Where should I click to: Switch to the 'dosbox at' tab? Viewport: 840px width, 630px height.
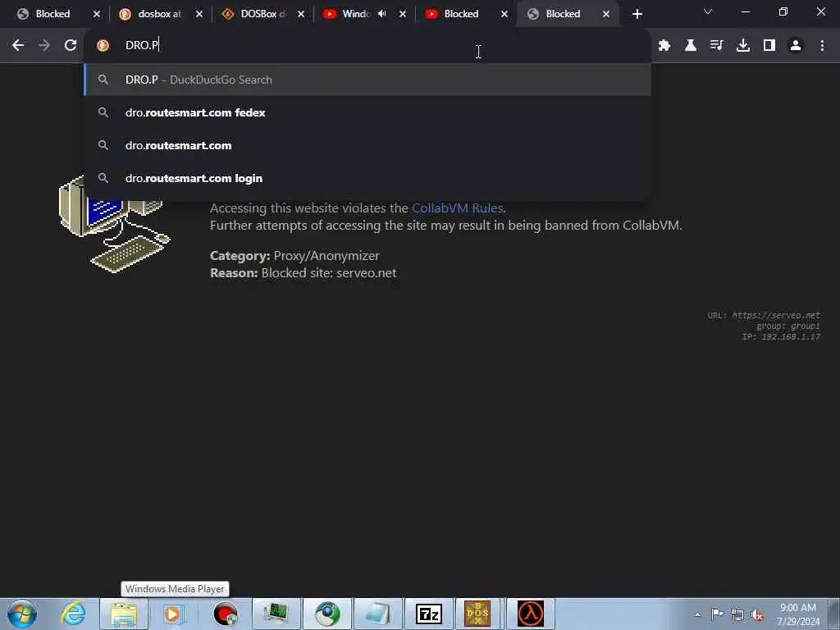coord(160,14)
